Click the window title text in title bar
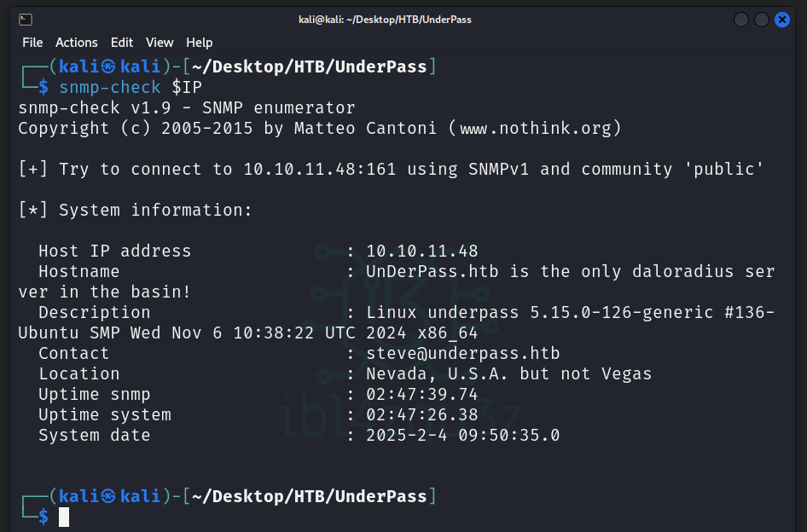The width and height of the screenshot is (807, 532). (x=403, y=20)
